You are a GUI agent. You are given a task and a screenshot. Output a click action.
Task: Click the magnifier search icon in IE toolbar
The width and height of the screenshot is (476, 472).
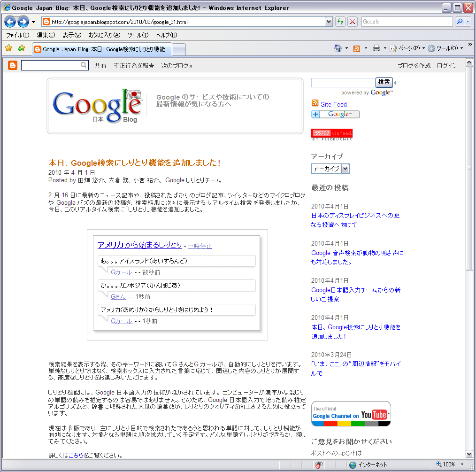pyautogui.click(x=460, y=22)
